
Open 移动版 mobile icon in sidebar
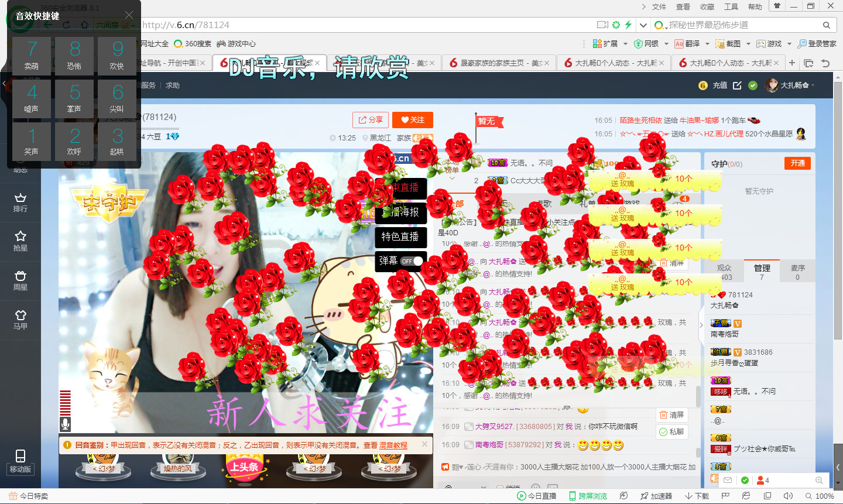pyautogui.click(x=20, y=461)
